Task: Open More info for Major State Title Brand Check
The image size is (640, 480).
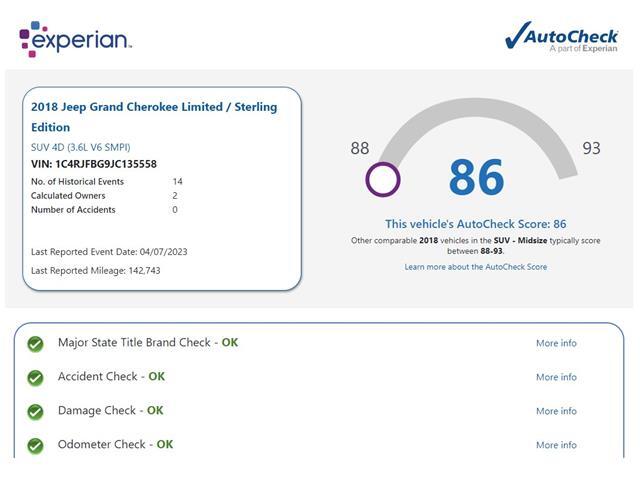Action: [x=556, y=343]
